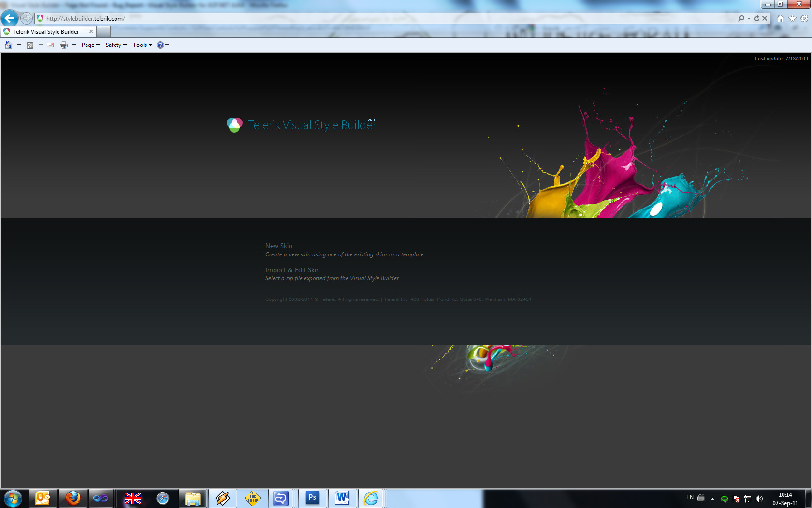Open the browser settings gear icon

click(x=804, y=18)
